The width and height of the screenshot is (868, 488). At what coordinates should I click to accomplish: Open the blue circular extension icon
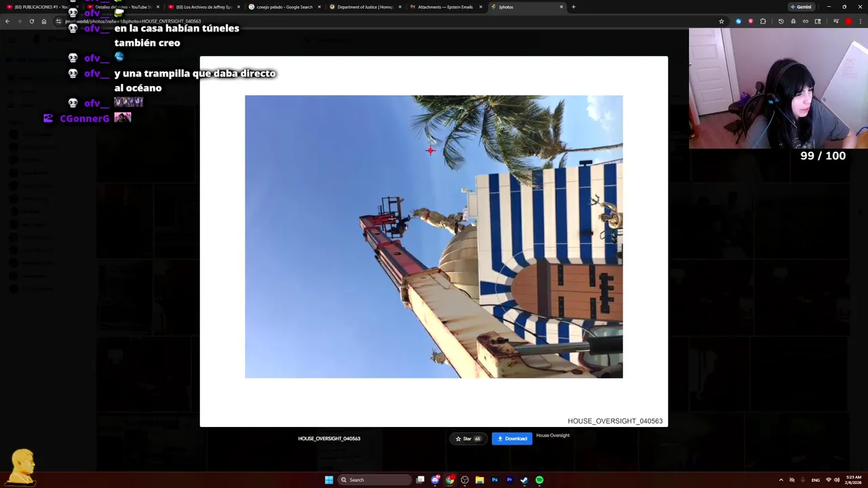(x=738, y=21)
